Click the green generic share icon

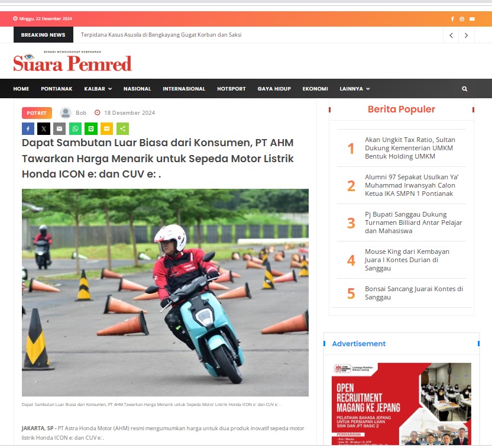click(122, 128)
